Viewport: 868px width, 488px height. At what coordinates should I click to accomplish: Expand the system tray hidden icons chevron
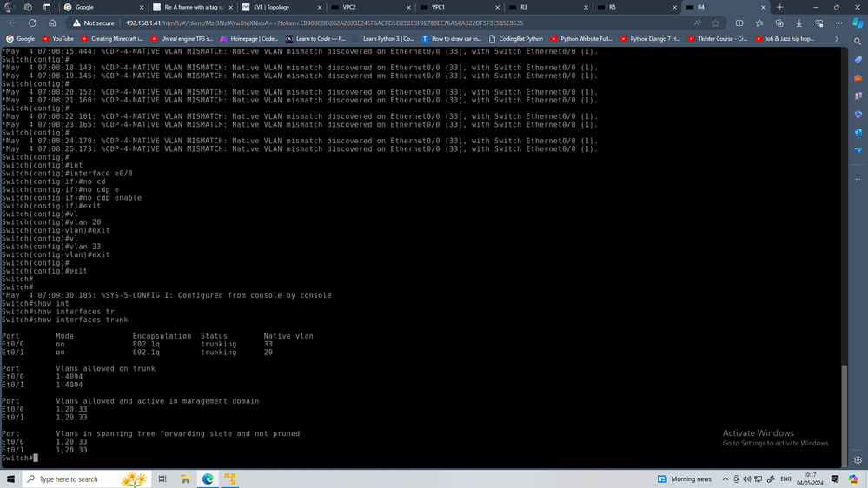point(726,479)
